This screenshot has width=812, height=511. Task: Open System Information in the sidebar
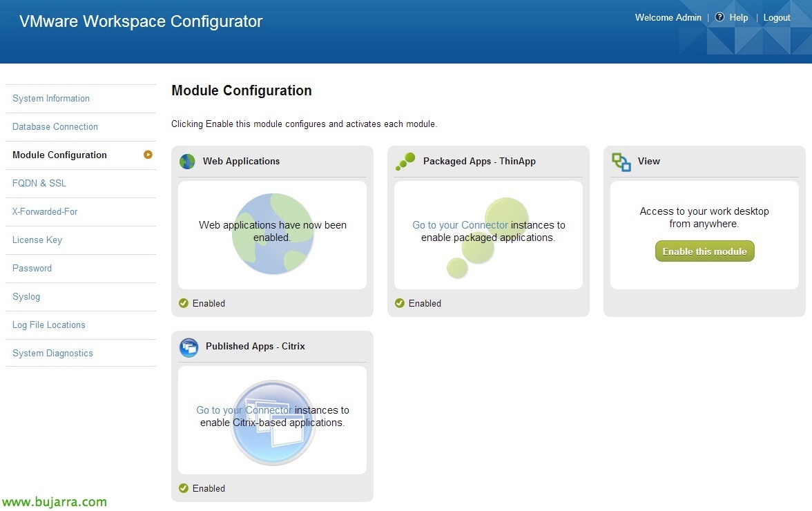coord(51,98)
